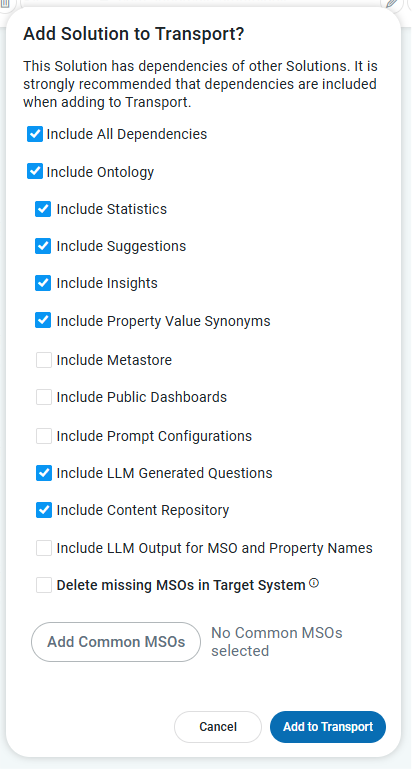Viewport: 412px width, 770px height.
Task: Disable Include Suggestions option
Action: pyautogui.click(x=43, y=246)
